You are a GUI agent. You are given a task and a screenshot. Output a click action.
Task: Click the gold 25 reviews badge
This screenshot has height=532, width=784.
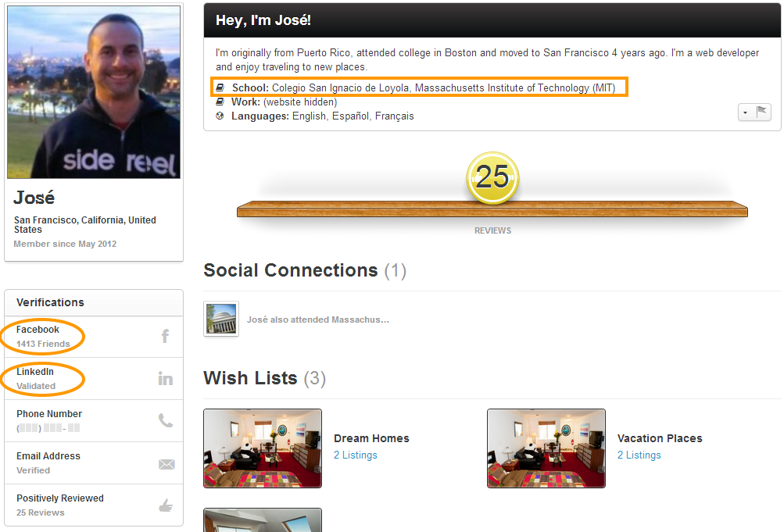coord(492,177)
